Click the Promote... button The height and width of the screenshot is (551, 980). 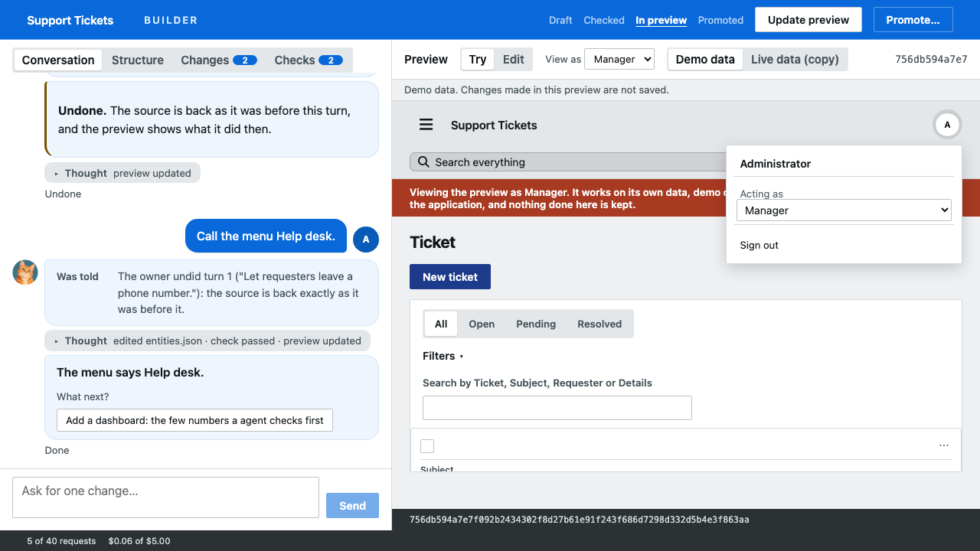coord(913,20)
